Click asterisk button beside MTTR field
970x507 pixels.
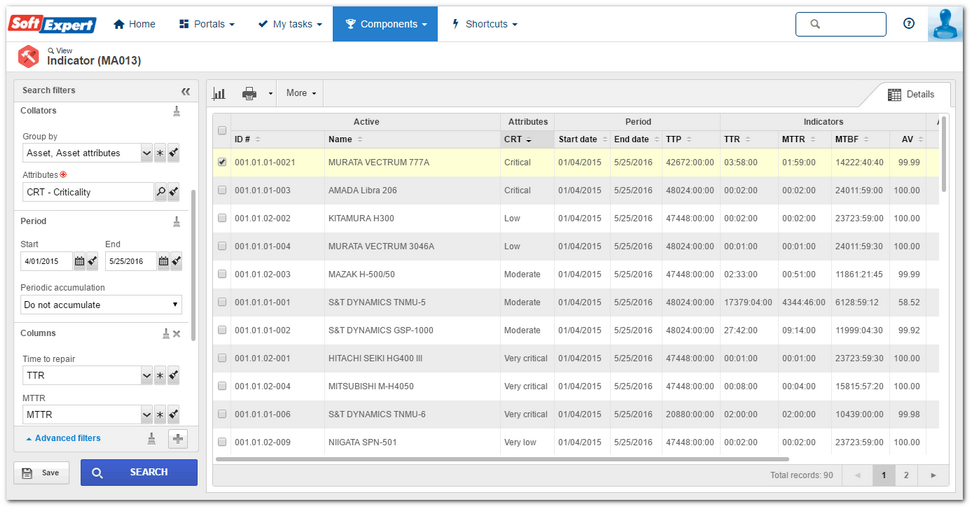[x=160, y=415]
